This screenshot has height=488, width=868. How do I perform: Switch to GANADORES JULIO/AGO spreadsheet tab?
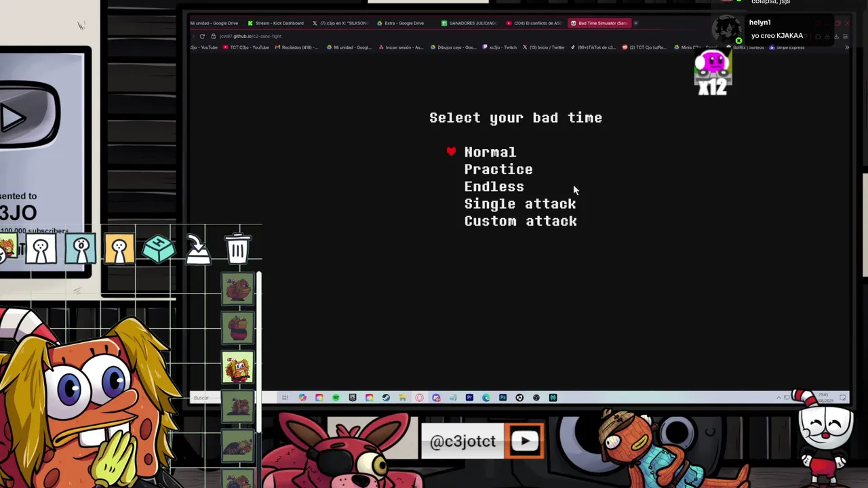469,23
